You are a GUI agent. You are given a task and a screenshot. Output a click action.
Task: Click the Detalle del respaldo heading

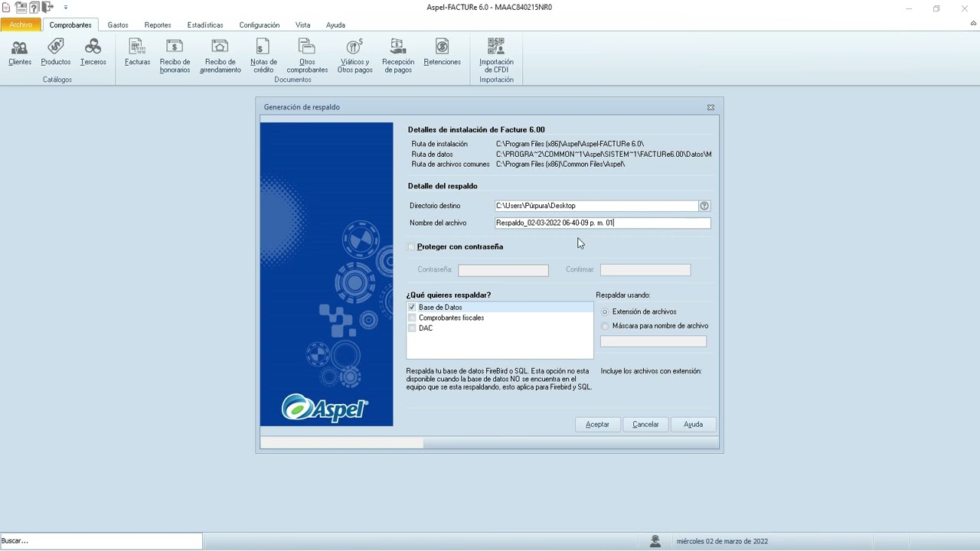coord(443,186)
